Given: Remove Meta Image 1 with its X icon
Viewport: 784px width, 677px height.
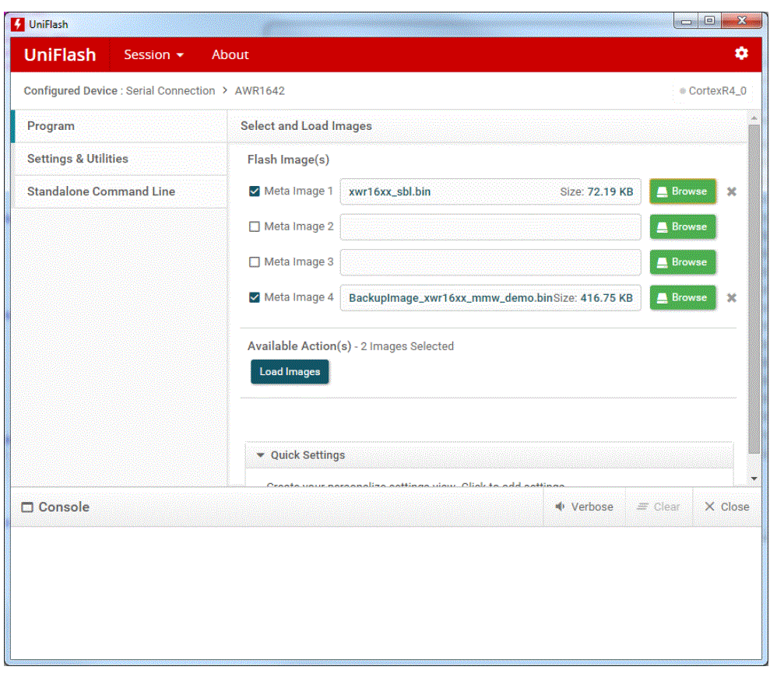Looking at the screenshot, I should pos(732,192).
